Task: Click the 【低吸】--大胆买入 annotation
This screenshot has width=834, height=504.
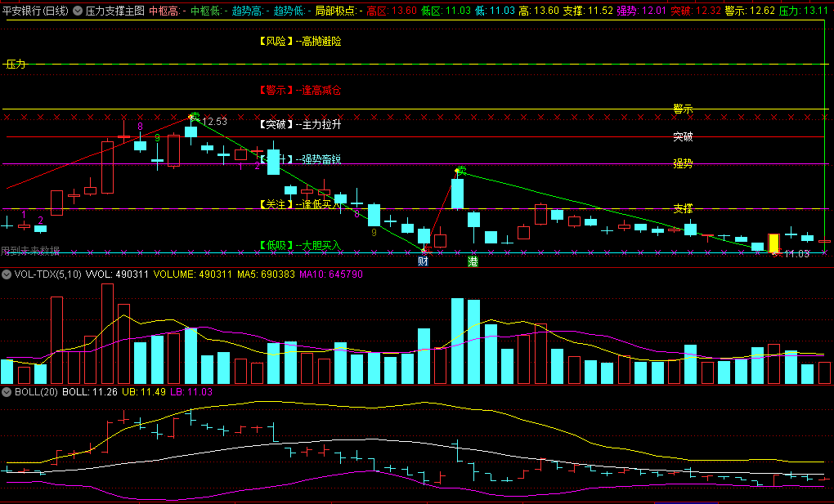Action: pyautogui.click(x=300, y=245)
